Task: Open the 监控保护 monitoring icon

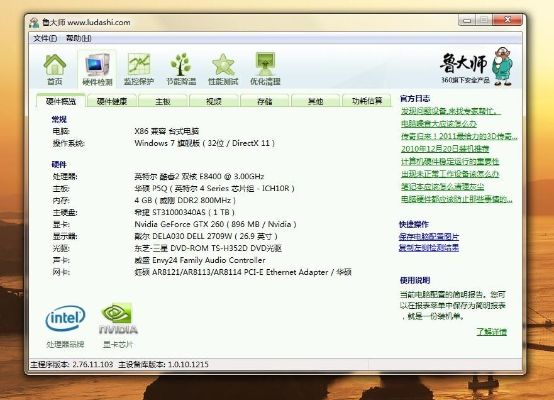Action: 139,69
